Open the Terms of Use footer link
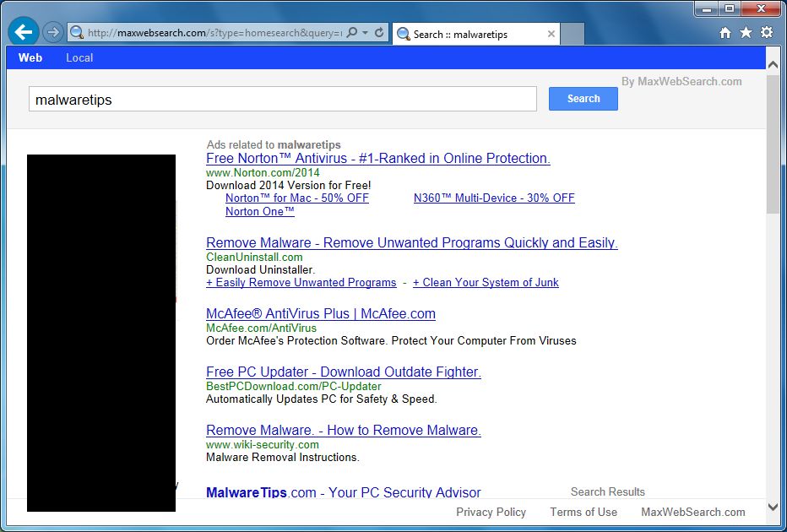Viewport: 787px width, 532px height. tap(583, 512)
